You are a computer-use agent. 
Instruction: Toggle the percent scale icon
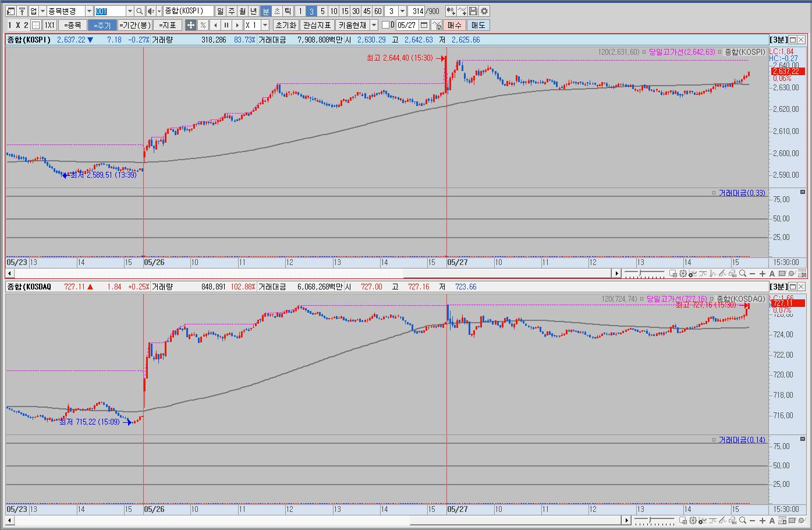click(203, 25)
